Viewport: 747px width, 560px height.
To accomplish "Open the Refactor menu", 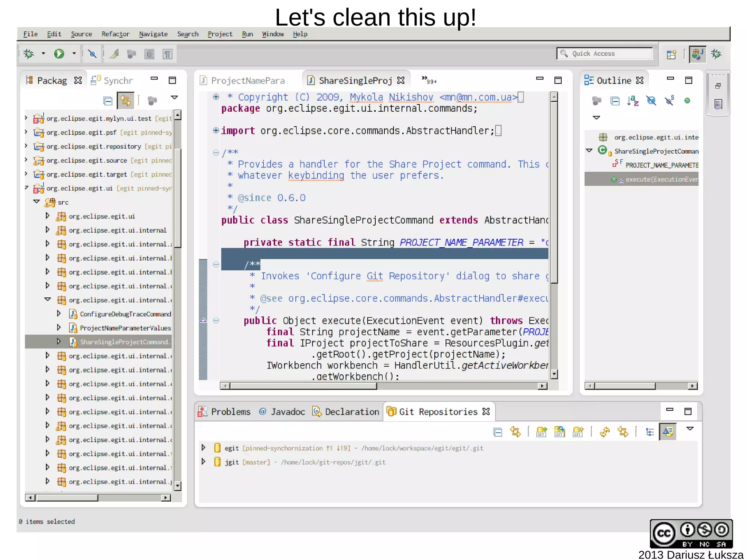I will click(115, 34).
